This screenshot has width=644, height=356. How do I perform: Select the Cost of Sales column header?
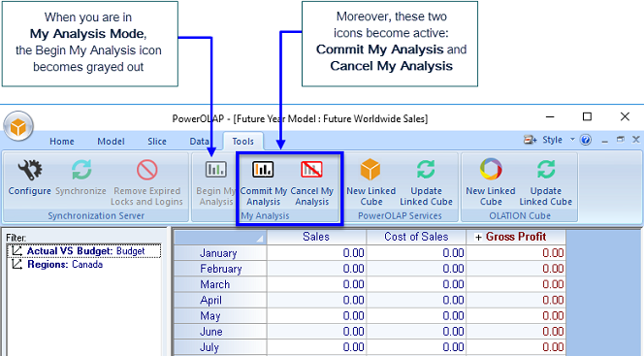[x=416, y=237]
